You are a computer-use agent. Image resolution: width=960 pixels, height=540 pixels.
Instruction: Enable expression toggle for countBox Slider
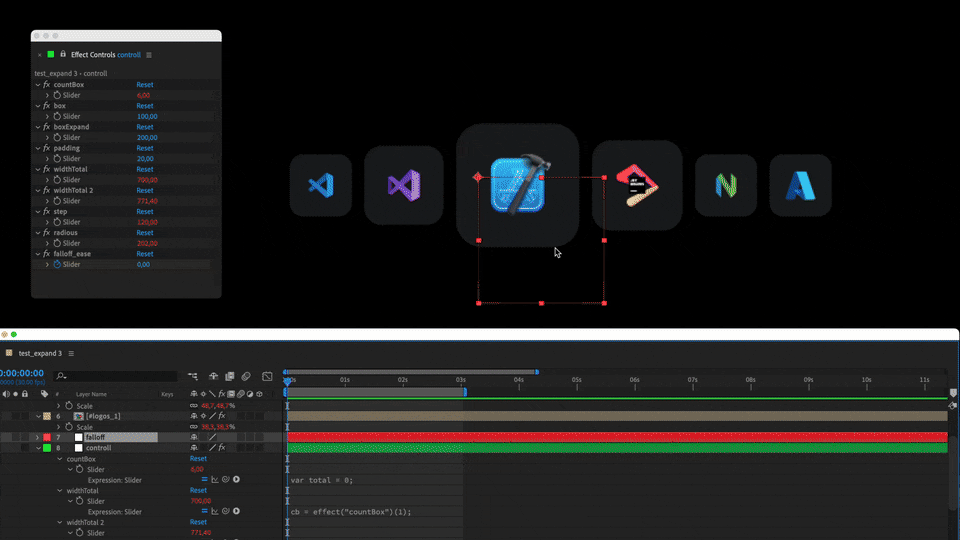click(204, 479)
